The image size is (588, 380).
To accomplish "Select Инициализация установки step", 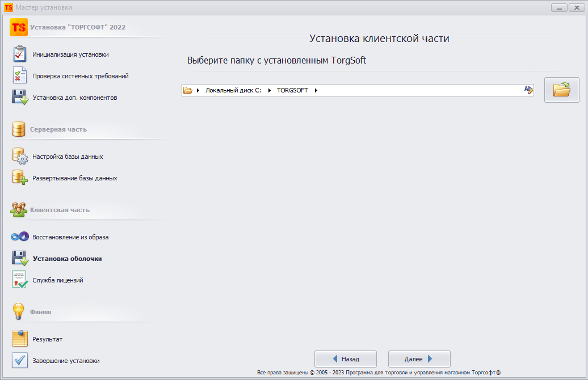I will point(70,54).
